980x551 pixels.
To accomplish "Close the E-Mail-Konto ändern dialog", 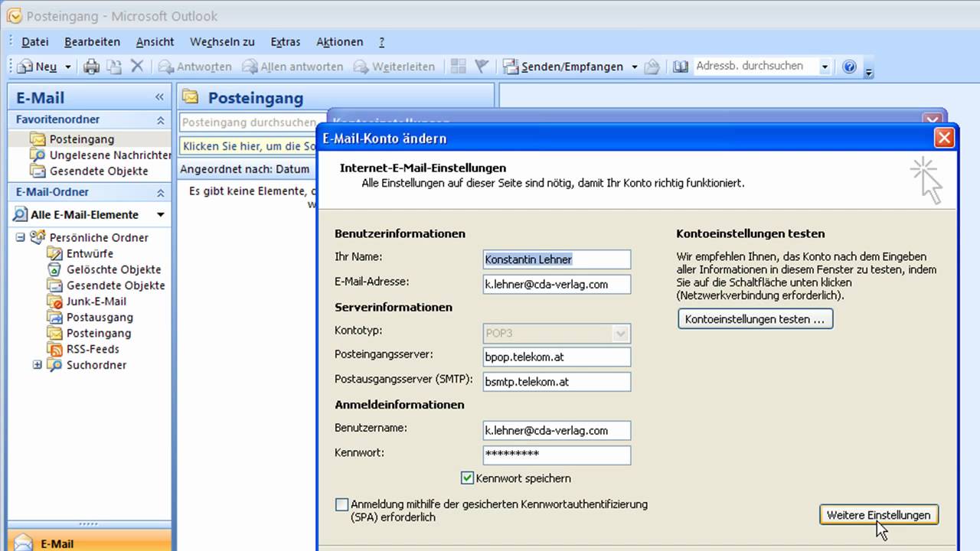I will point(944,139).
